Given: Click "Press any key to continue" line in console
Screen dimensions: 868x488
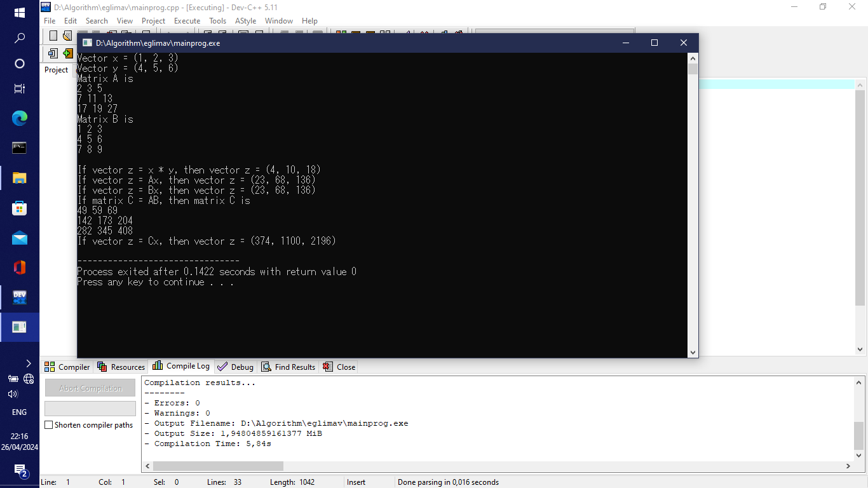Looking at the screenshot, I should [155, 281].
